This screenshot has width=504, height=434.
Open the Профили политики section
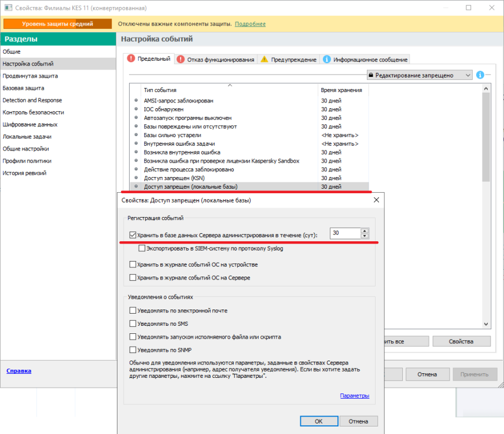58,161
